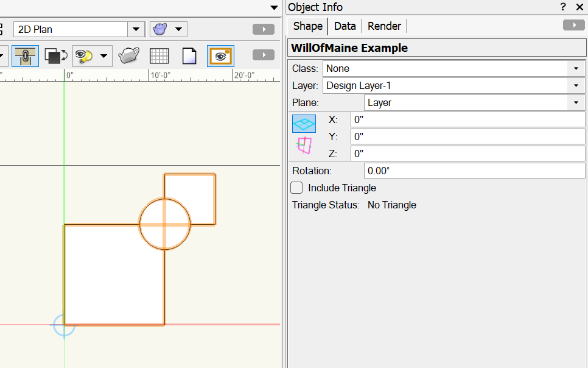Switch to the Data tab
The image size is (588, 368).
click(x=345, y=26)
